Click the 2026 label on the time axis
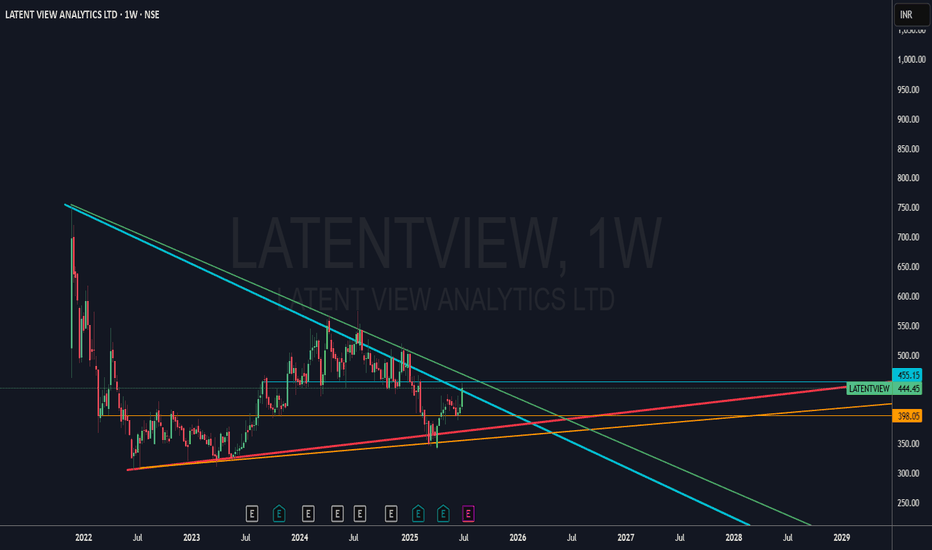Viewport: 932px width, 550px height. [x=518, y=538]
